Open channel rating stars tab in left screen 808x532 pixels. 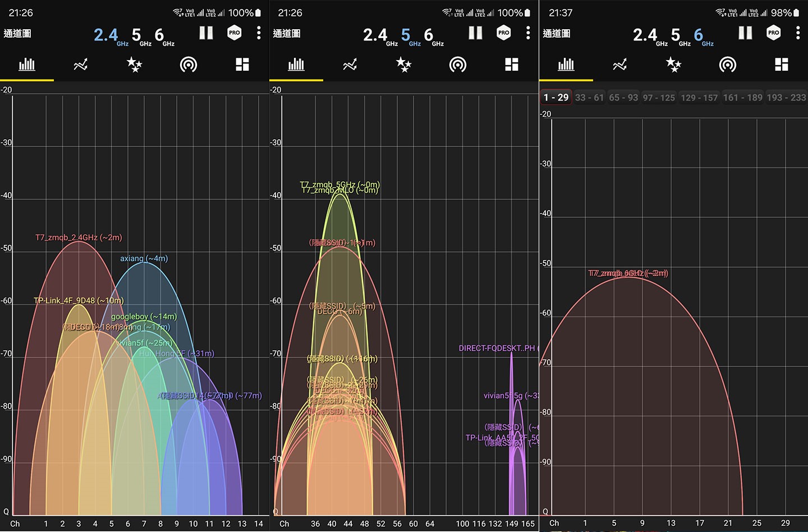pos(135,65)
